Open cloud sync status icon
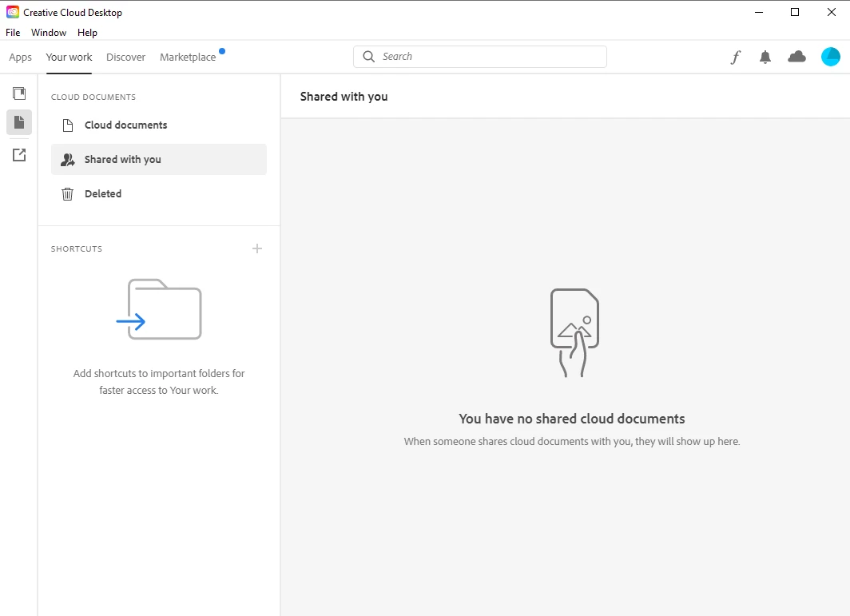The height and width of the screenshot is (616, 850). click(x=796, y=57)
